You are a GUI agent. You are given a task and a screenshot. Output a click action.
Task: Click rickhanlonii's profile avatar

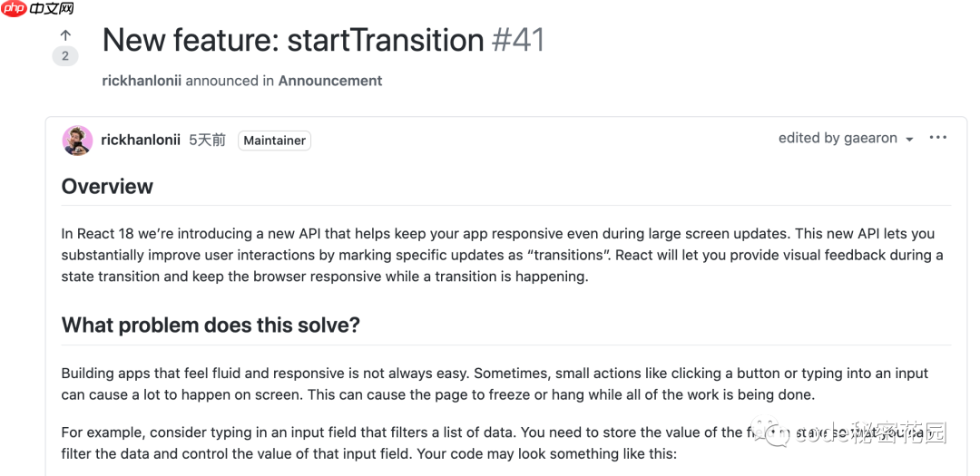point(77,140)
